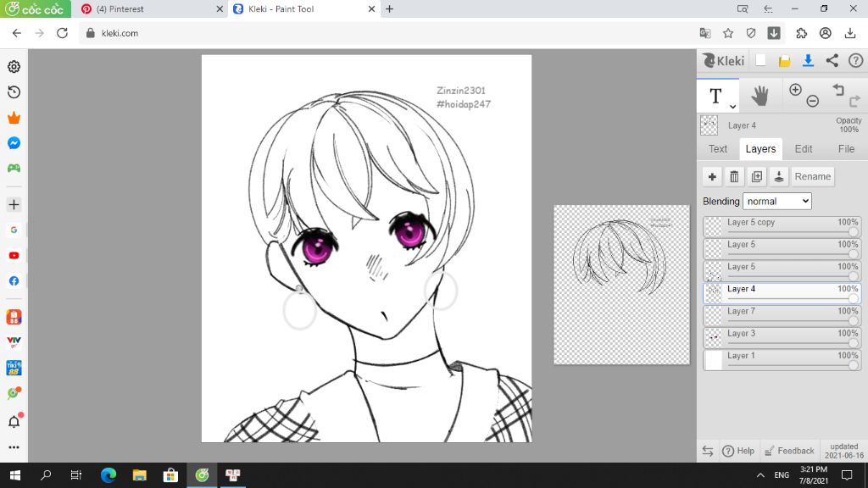Screen dimensions: 868x488
Task: Redo the action
Action: tap(854, 102)
